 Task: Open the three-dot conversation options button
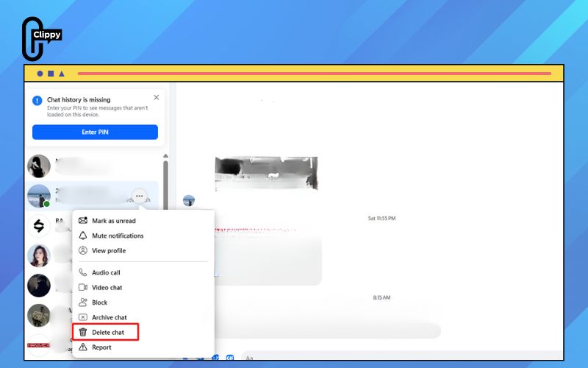click(139, 196)
